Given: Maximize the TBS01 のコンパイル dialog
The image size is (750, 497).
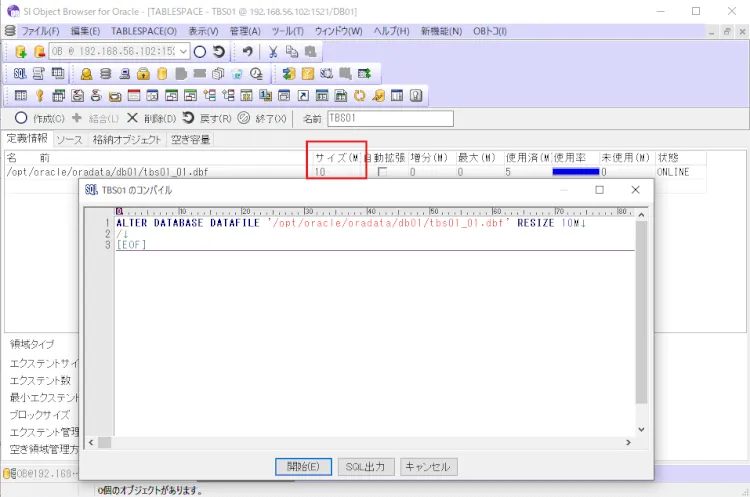Looking at the screenshot, I should click(x=599, y=190).
